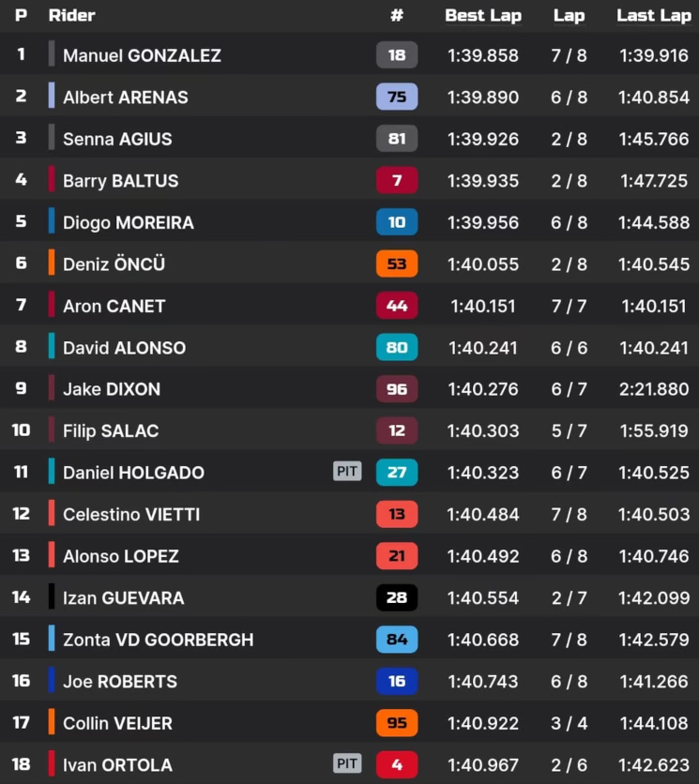Screen dimensions: 699x784
Task: Sort by the Best Lap column header
Action: 483,16
